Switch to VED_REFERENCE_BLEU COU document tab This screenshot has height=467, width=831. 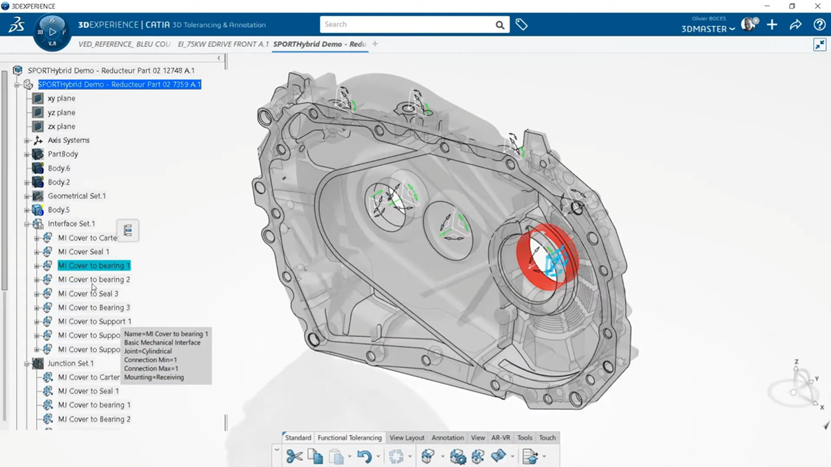pos(125,44)
